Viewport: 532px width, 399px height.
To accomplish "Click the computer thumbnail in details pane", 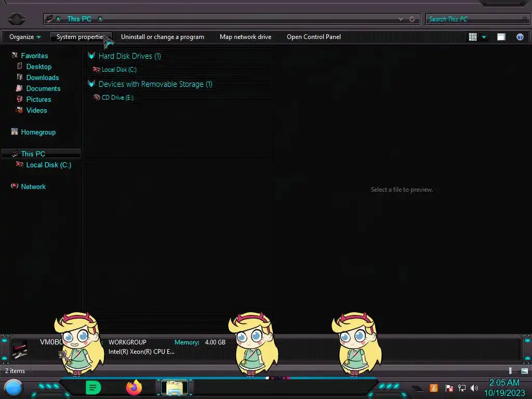I will pyautogui.click(x=20, y=350).
